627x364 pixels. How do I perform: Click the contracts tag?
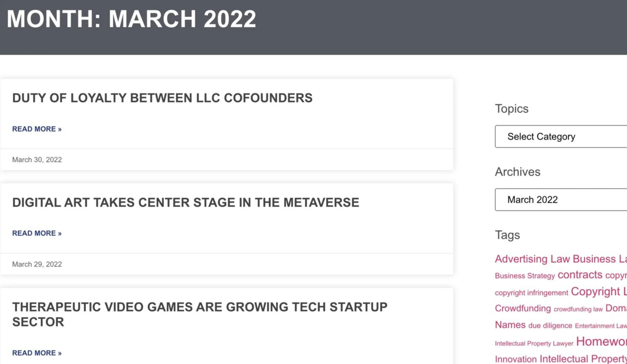(x=580, y=275)
